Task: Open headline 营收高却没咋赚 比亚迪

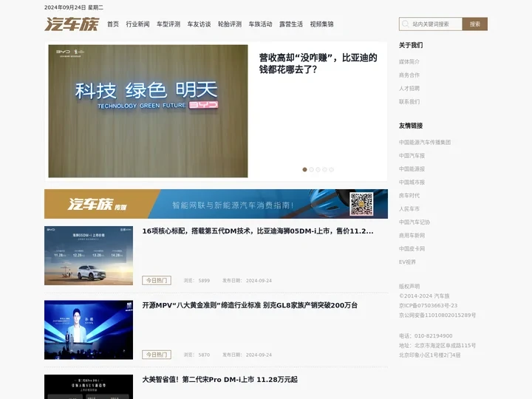Action: point(318,64)
